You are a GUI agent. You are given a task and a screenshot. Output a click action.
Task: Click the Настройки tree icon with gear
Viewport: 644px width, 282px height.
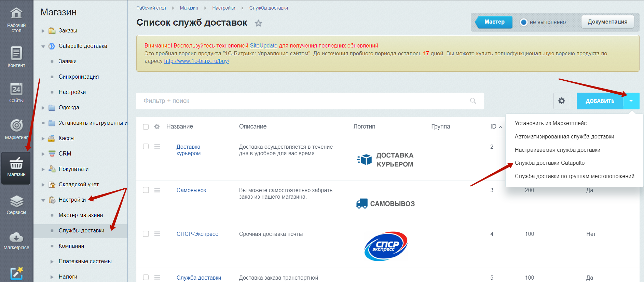point(52,200)
